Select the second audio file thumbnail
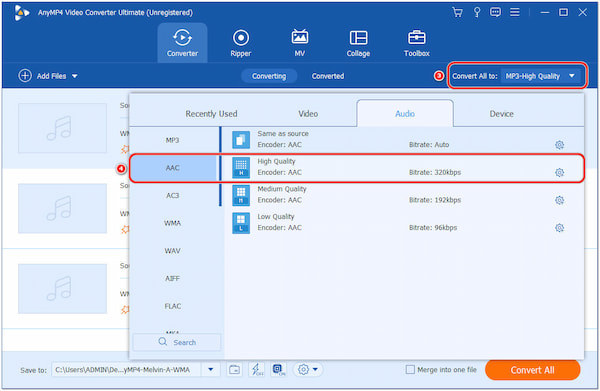 62,208
